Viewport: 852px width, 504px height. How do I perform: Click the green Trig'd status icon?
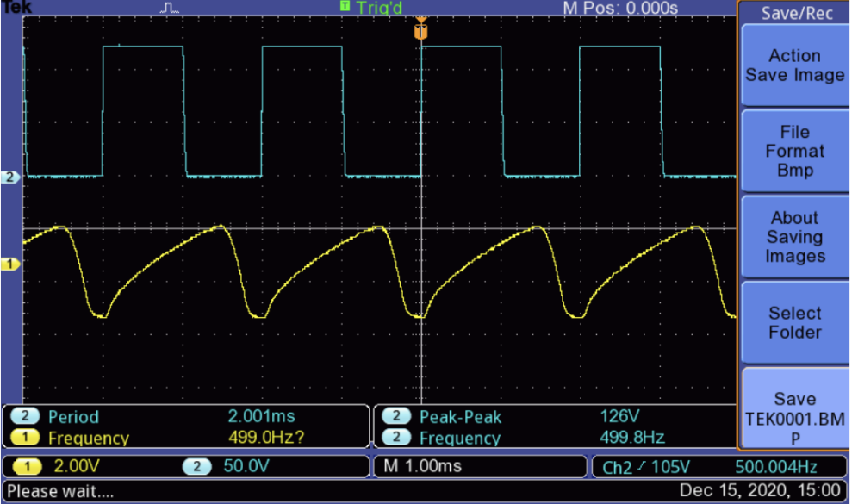point(345,6)
